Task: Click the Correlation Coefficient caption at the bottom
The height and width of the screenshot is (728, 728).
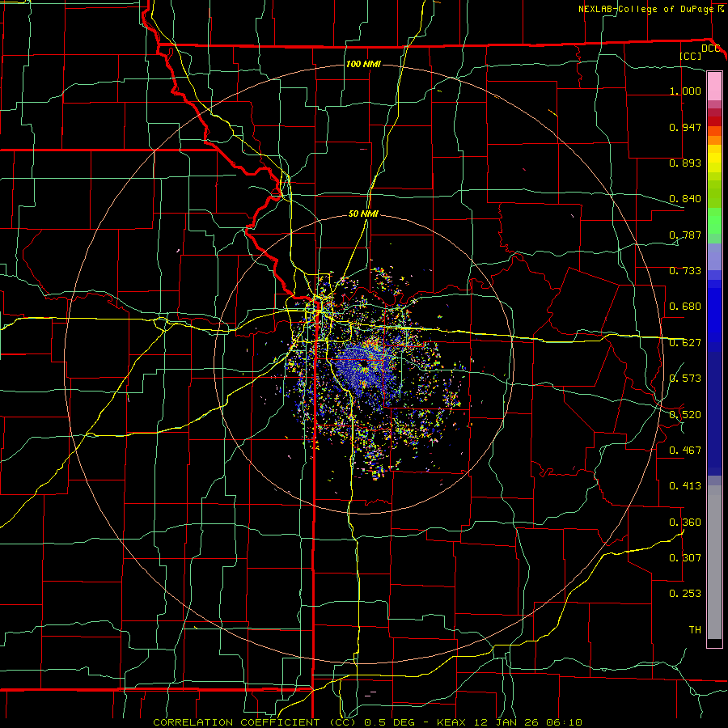Action: click(367, 722)
